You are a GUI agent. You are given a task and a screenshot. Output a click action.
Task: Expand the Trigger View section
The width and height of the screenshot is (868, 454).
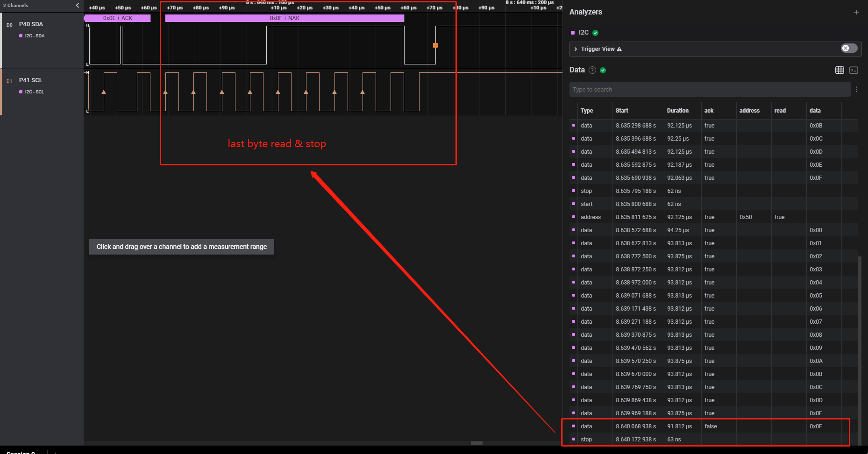click(x=576, y=49)
